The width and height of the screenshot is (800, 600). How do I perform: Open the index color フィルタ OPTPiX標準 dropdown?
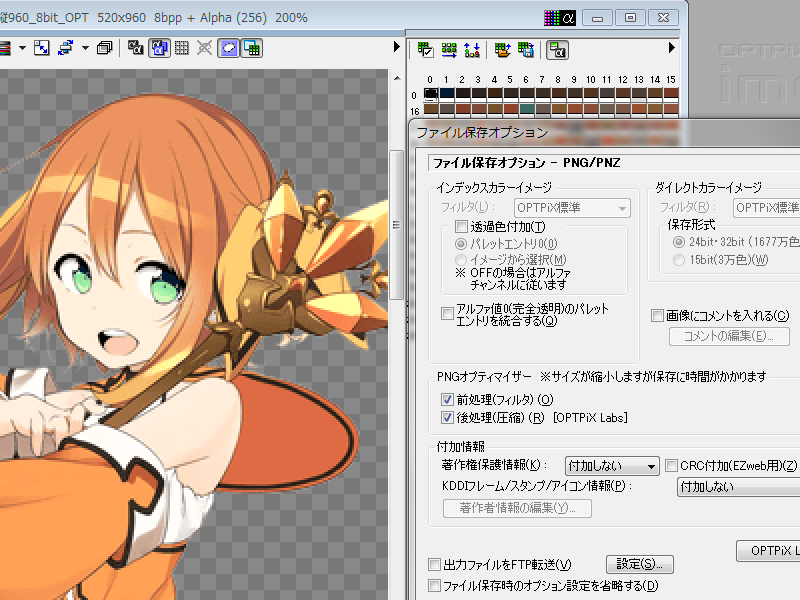tap(572, 208)
